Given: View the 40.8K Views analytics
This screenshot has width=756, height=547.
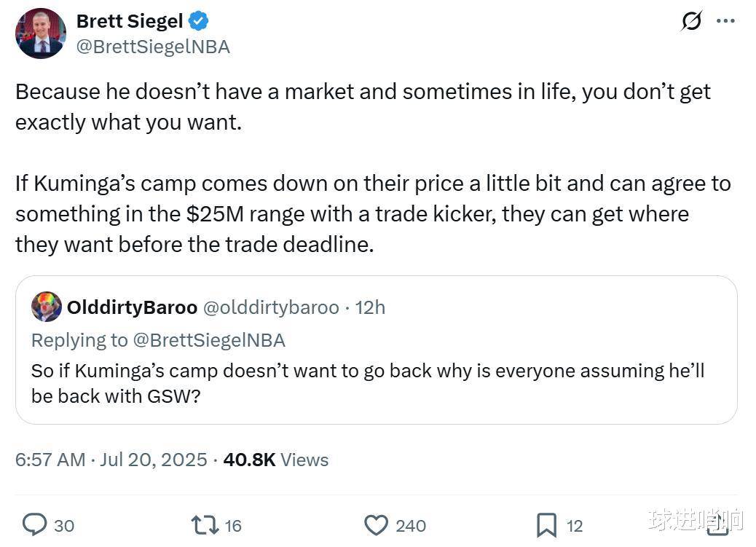Looking at the screenshot, I should pos(276,460).
